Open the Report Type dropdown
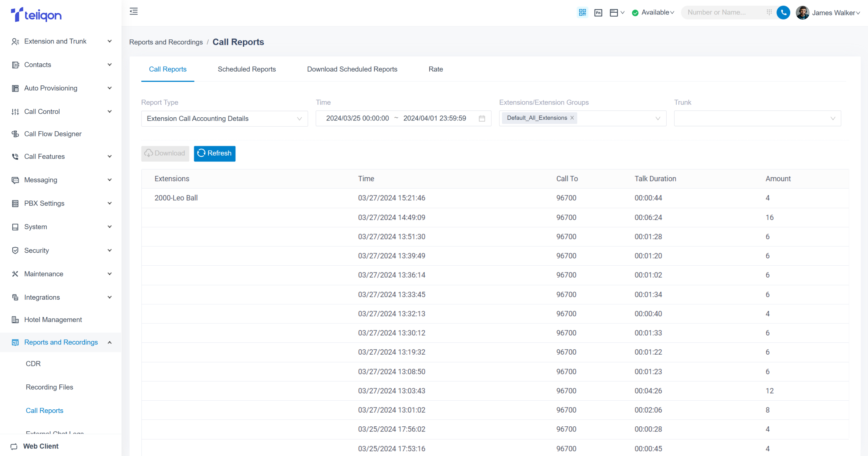 pos(224,119)
